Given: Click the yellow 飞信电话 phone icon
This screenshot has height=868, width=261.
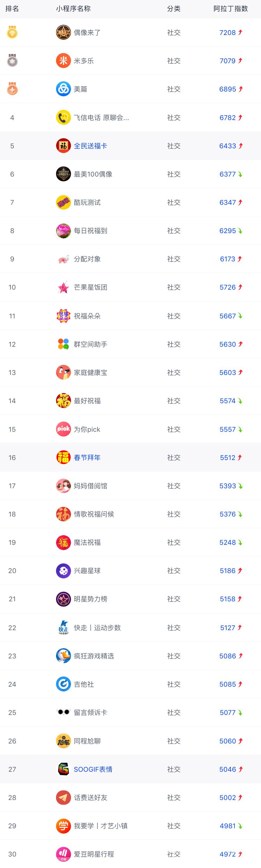Looking at the screenshot, I should [x=64, y=118].
